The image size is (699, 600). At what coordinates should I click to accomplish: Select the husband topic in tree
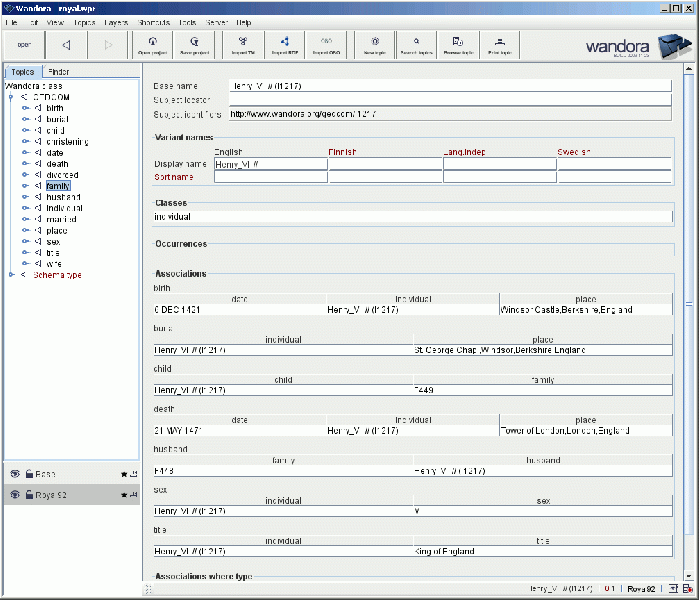coord(61,197)
